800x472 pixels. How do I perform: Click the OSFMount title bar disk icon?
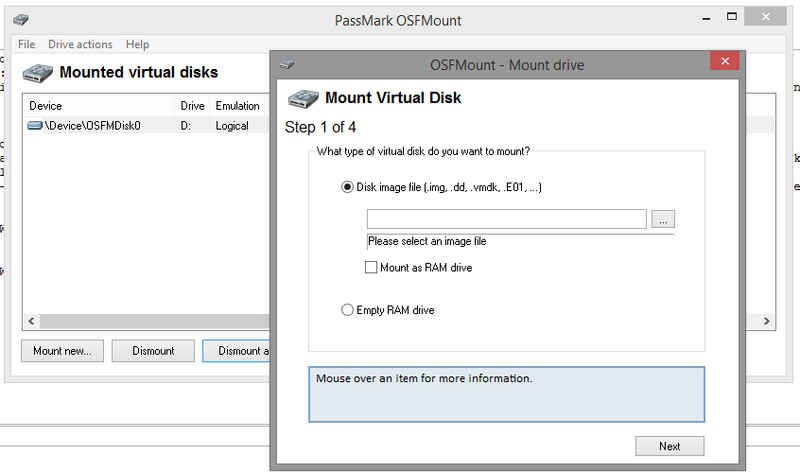[22, 20]
